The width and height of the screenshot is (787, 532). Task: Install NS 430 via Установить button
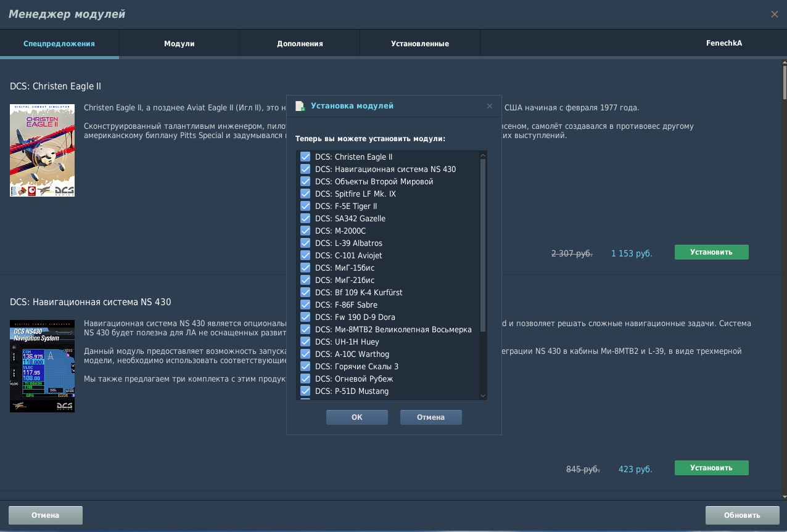point(712,468)
